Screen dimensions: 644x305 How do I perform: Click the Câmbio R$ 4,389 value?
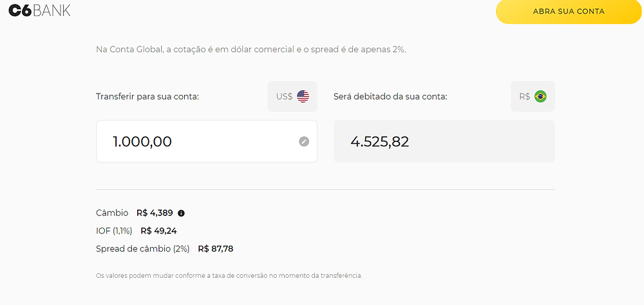pos(155,213)
